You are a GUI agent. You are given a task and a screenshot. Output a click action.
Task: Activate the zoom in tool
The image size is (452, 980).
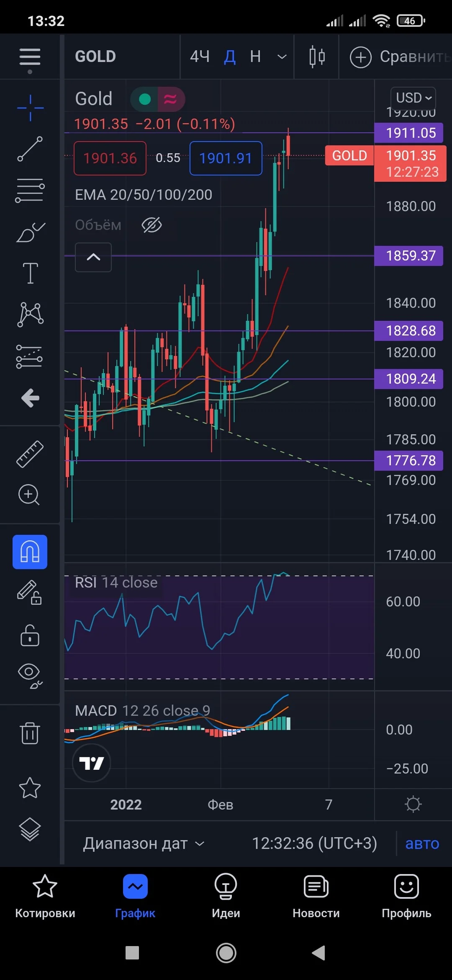click(x=29, y=495)
